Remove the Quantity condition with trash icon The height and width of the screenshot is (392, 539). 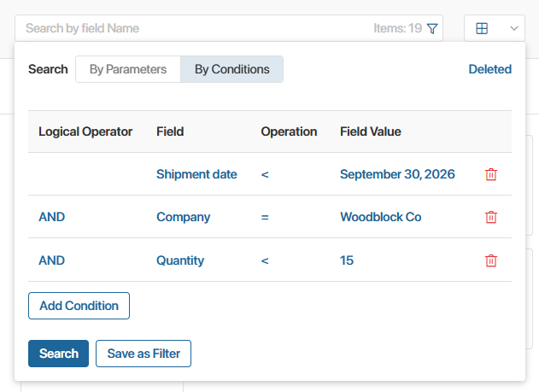(x=491, y=260)
